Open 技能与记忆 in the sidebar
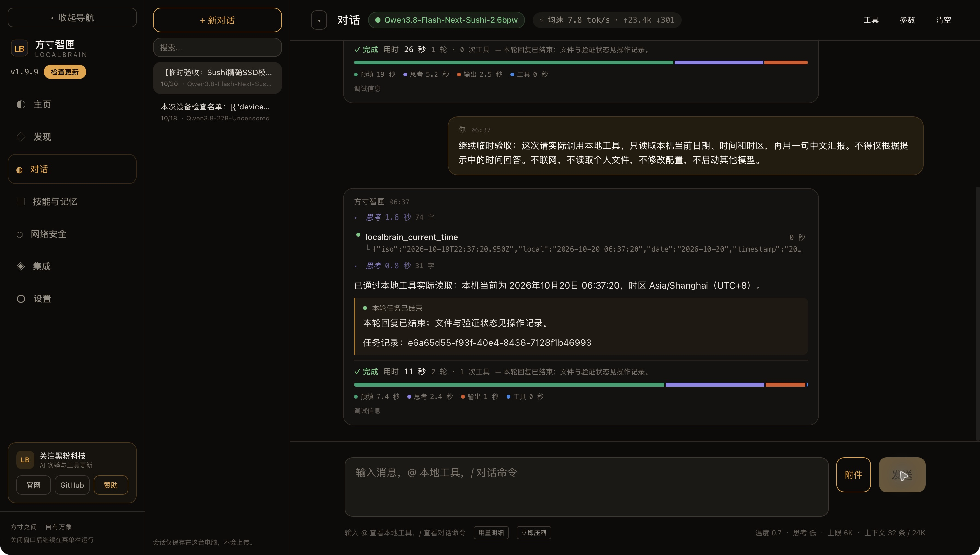Screen dimensions: 980x555 [72, 202]
